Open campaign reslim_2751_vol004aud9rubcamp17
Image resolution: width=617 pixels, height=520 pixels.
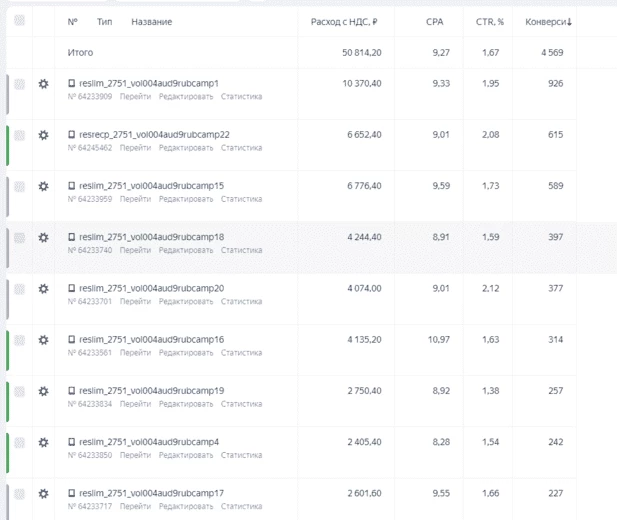[151, 492]
